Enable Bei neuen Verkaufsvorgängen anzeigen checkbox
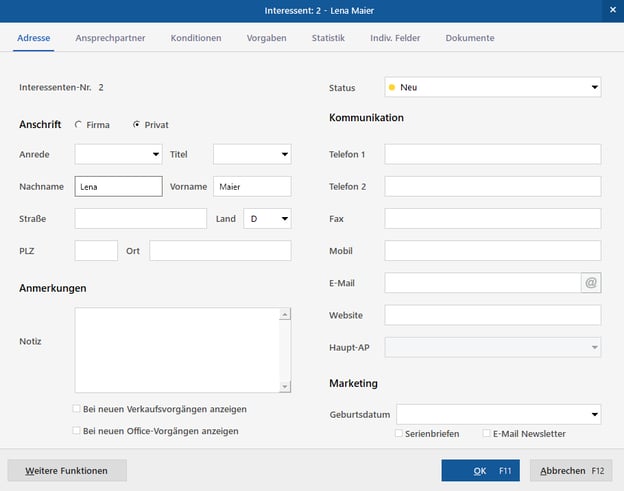Screen dimensions: 624x491 click(x=77, y=409)
